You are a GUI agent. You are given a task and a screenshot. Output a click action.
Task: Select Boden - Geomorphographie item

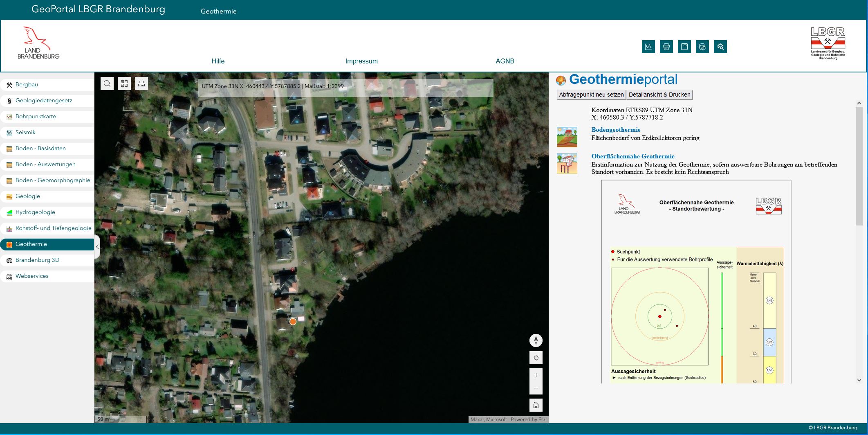tap(47, 180)
